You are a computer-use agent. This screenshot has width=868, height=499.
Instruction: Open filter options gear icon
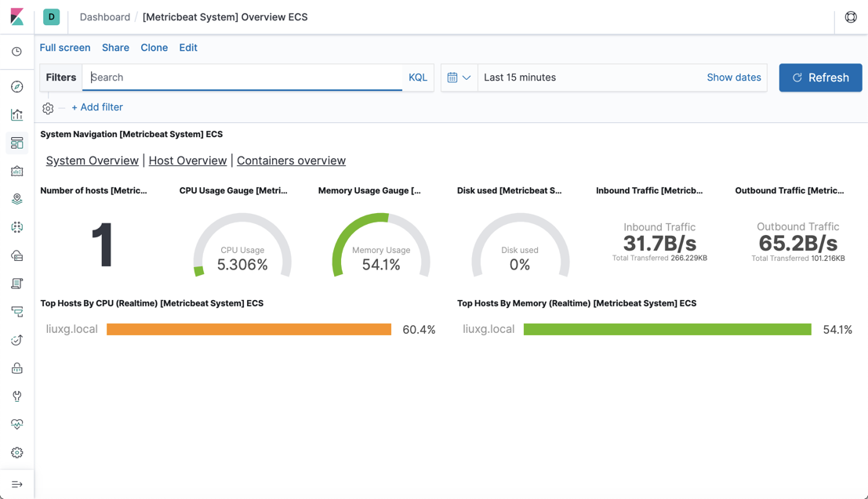pos(48,108)
